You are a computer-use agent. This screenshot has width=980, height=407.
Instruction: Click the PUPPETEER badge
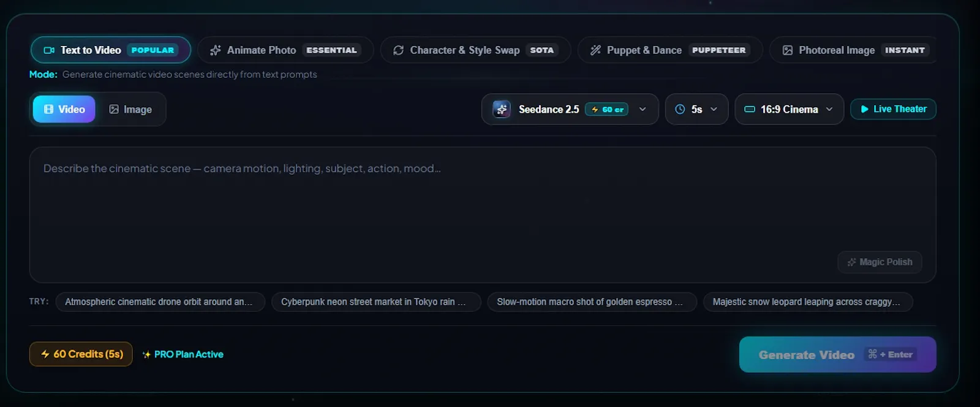tap(719, 50)
